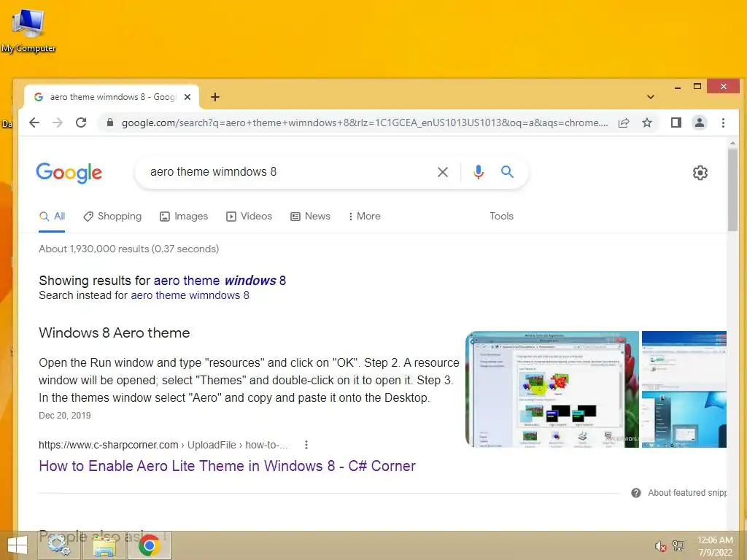
Task: Click About featured snippets help
Action: point(679,493)
